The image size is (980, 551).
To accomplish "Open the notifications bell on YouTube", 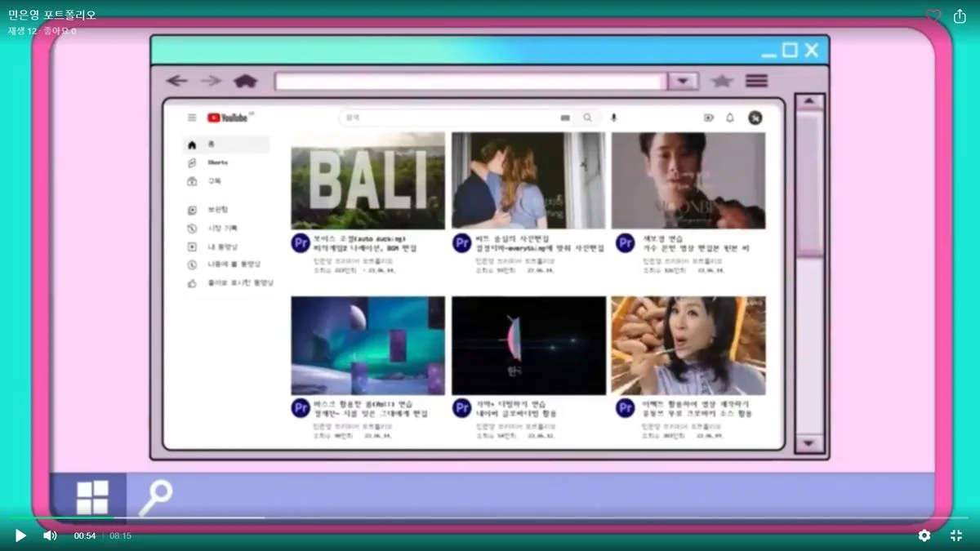I will tap(731, 118).
